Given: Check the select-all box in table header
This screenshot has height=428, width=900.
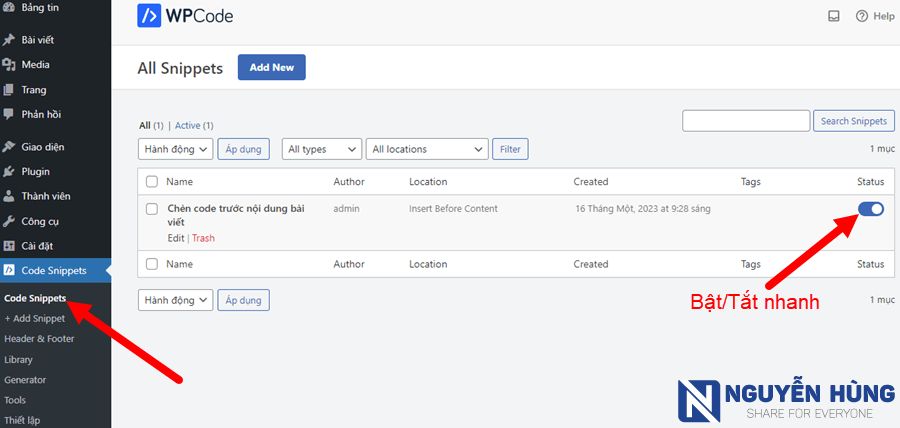Looking at the screenshot, I should 152,182.
